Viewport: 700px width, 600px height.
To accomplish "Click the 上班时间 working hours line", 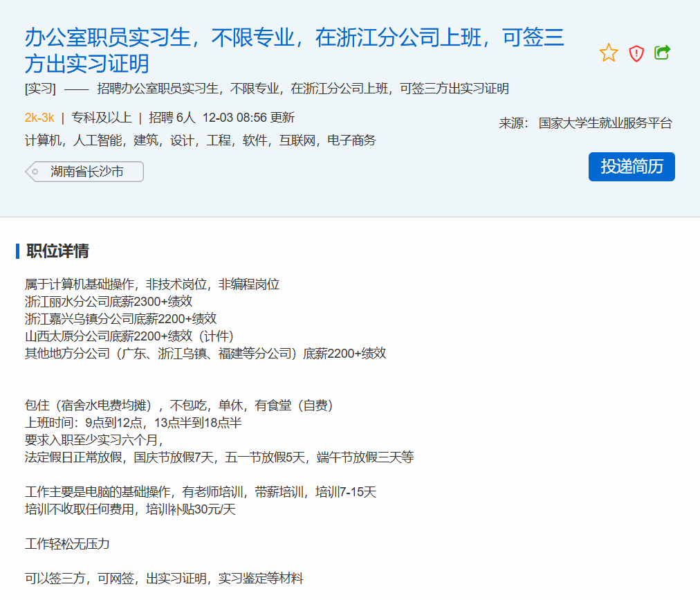I will click(x=133, y=423).
